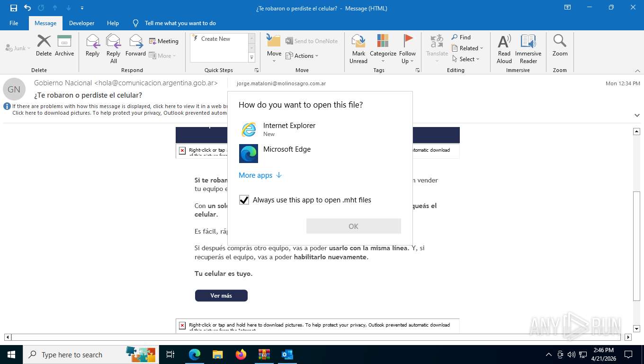The image size is (644, 364).
Task: Archive the message using Archive icon
Action: (64, 45)
